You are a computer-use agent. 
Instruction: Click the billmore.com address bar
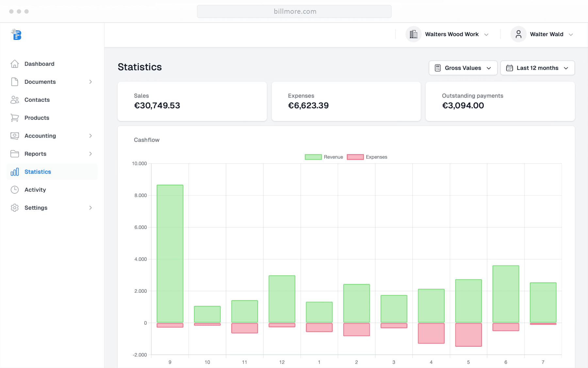[294, 11]
